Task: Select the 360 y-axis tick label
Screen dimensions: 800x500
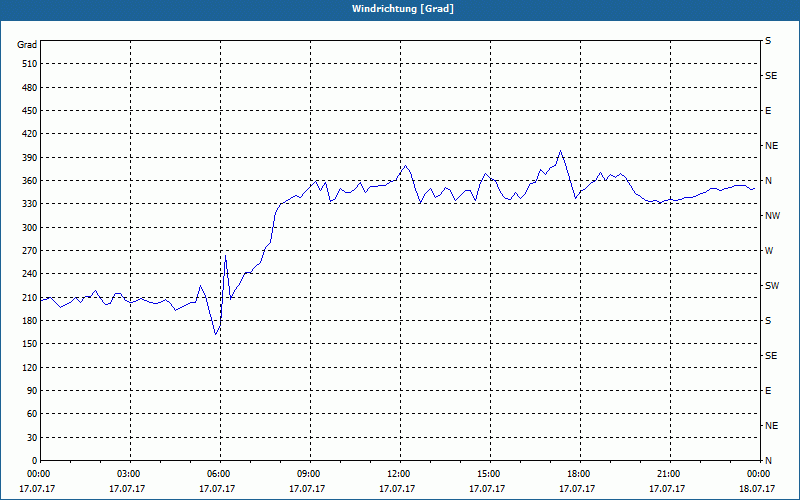Action: (30, 181)
